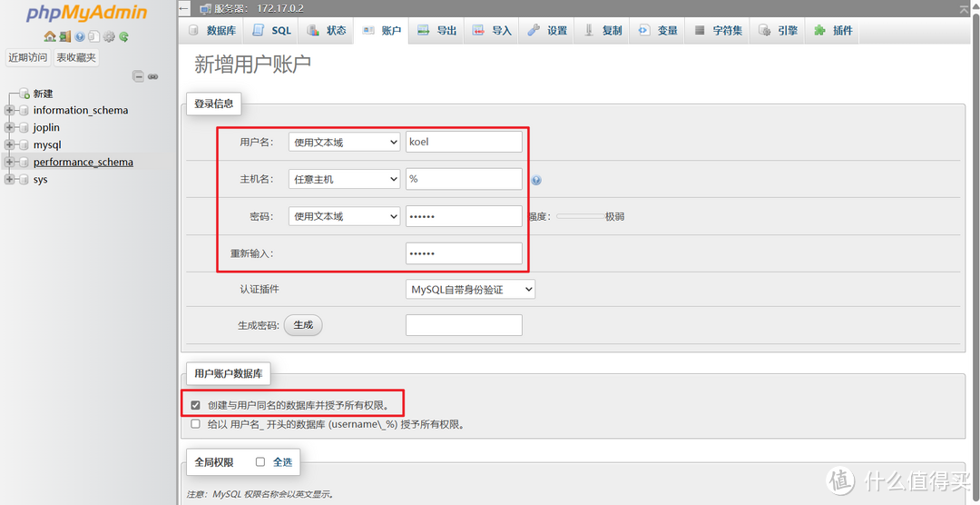Click the log out door icon
Viewport: 980px width, 505px height.
click(x=64, y=36)
